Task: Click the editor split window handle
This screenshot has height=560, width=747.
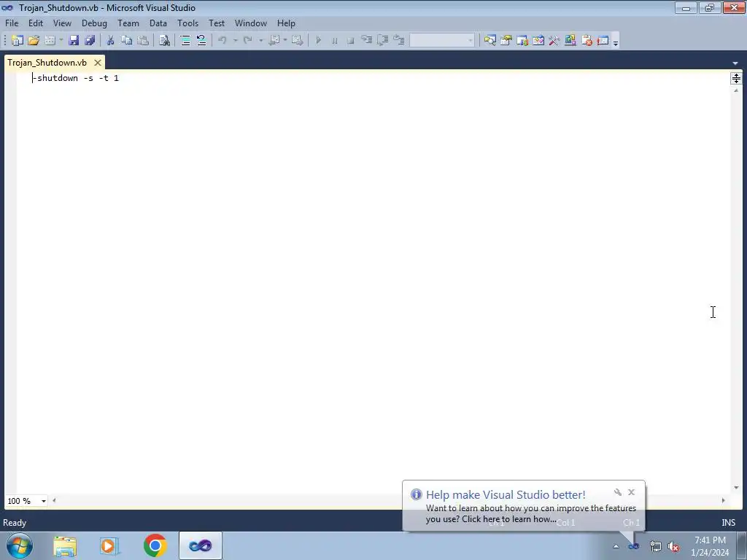Action: [736, 78]
